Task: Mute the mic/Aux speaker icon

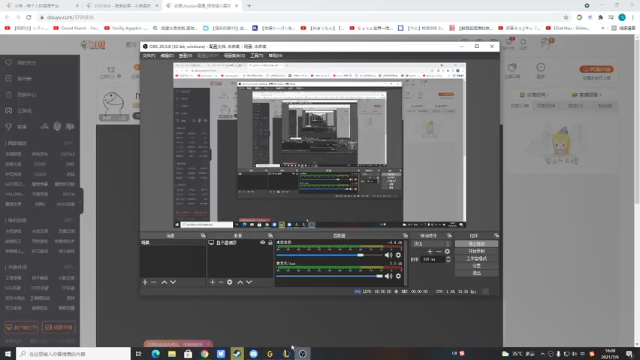Action: 388,276
